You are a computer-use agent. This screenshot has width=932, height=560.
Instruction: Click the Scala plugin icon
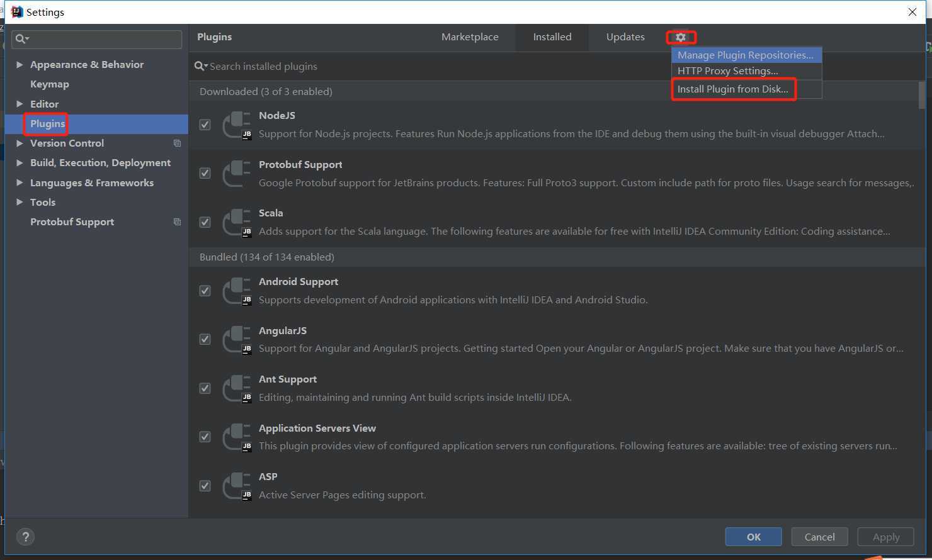pos(237,222)
